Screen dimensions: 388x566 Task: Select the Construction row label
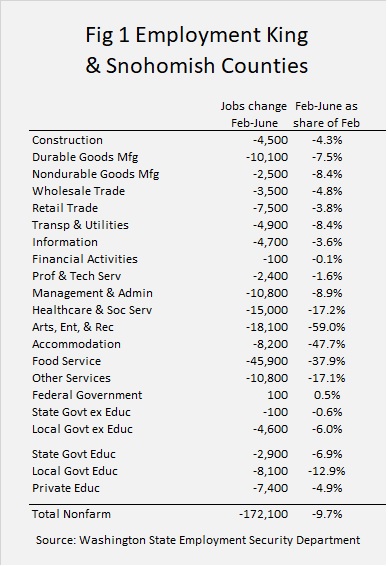click(x=67, y=140)
